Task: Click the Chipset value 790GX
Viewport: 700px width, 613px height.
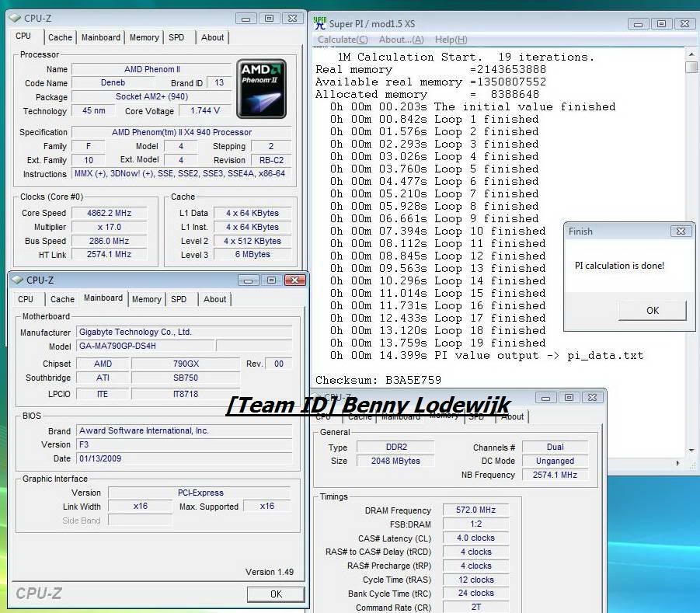Action: [x=185, y=364]
